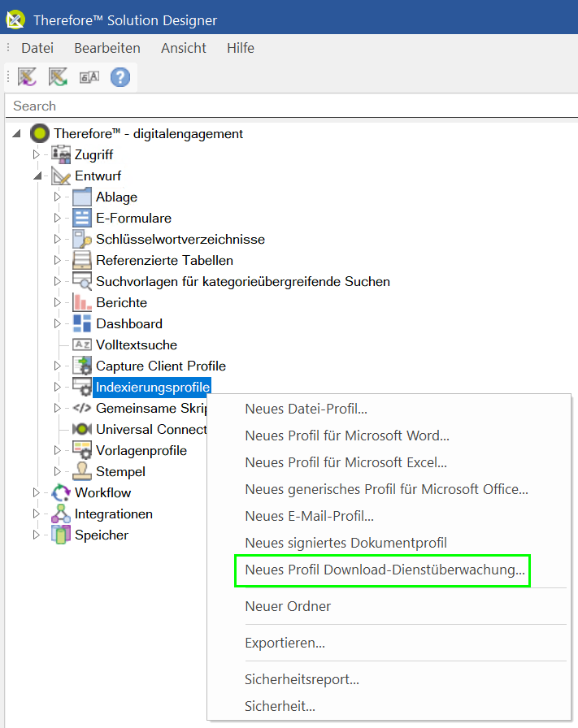The height and width of the screenshot is (728, 578).
Task: Click the first toolbar icon with purple arrow
Action: [x=27, y=76]
